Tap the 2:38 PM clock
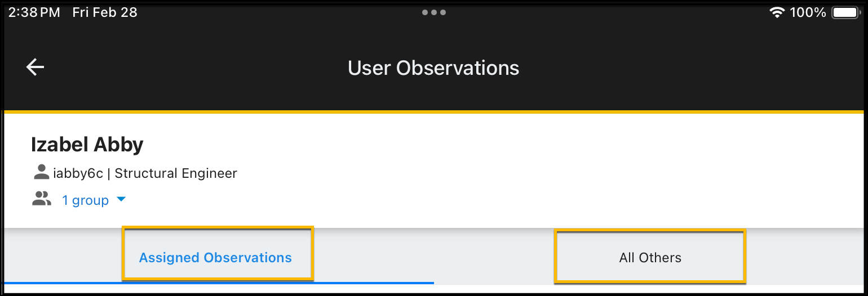868x296 pixels. point(34,12)
